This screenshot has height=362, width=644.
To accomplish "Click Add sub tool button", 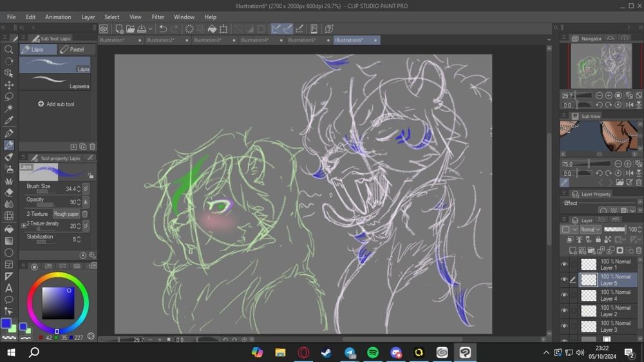I will [56, 104].
